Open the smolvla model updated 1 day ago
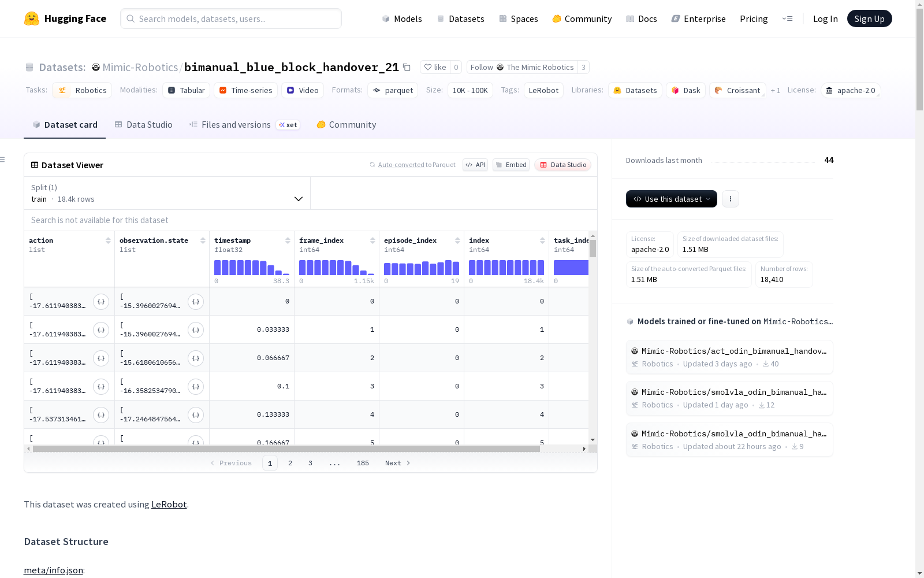 pyautogui.click(x=729, y=398)
